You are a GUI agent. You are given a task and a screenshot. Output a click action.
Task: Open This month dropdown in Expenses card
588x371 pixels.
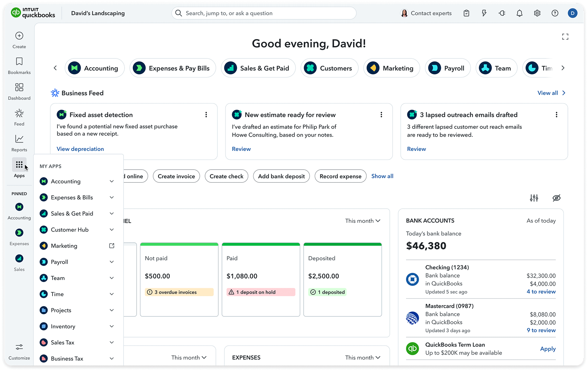coord(362,358)
